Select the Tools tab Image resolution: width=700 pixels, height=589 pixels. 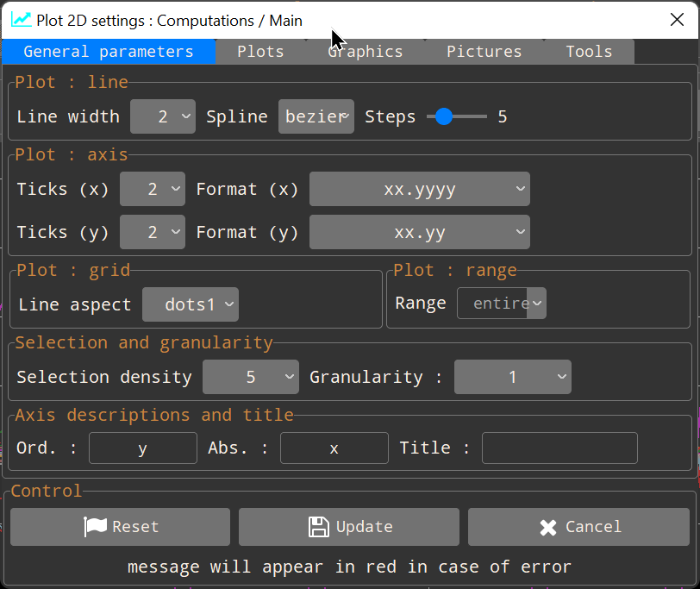[589, 51]
